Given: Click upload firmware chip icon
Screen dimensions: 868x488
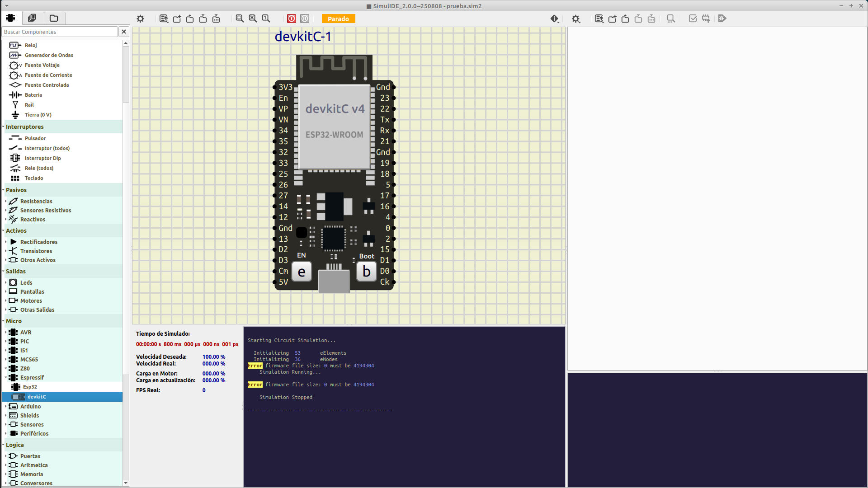Looking at the screenshot, I should 706,19.
